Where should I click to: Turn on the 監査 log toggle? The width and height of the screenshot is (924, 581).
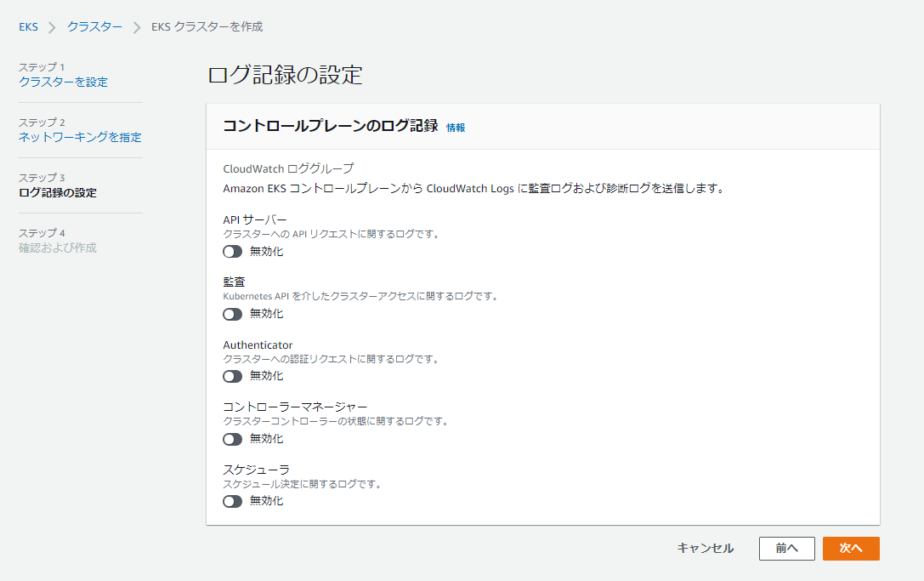[x=233, y=314]
